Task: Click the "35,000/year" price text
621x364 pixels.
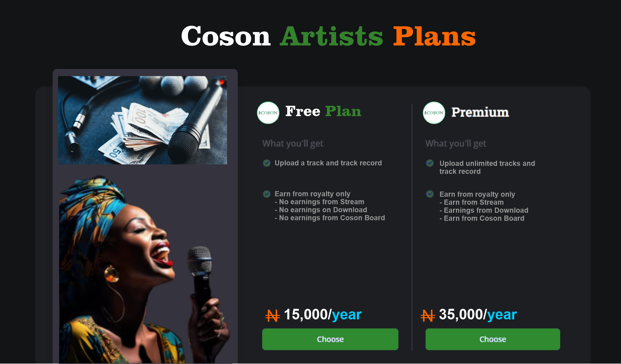Action: 478,315
